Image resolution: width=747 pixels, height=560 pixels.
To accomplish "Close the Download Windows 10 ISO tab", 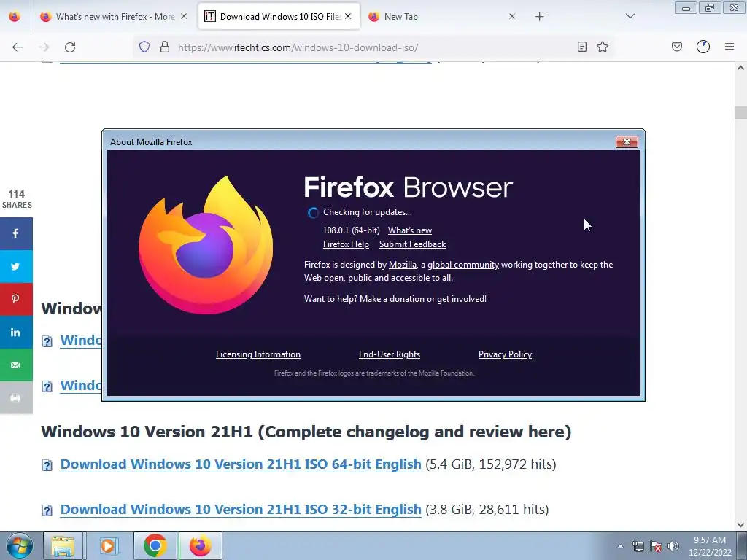I will pos(348,16).
